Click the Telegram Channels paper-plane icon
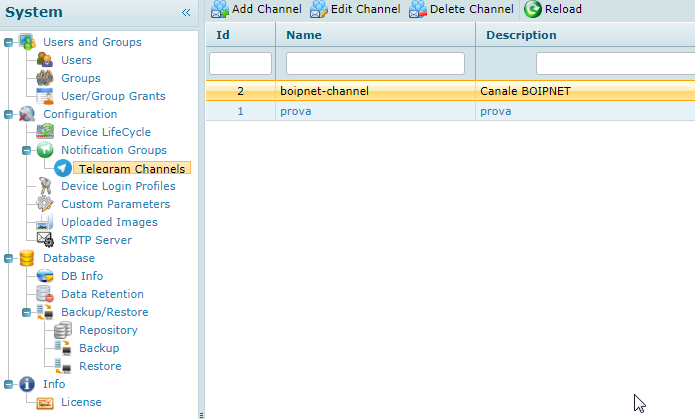Viewport: 695px width, 419px height. click(63, 168)
